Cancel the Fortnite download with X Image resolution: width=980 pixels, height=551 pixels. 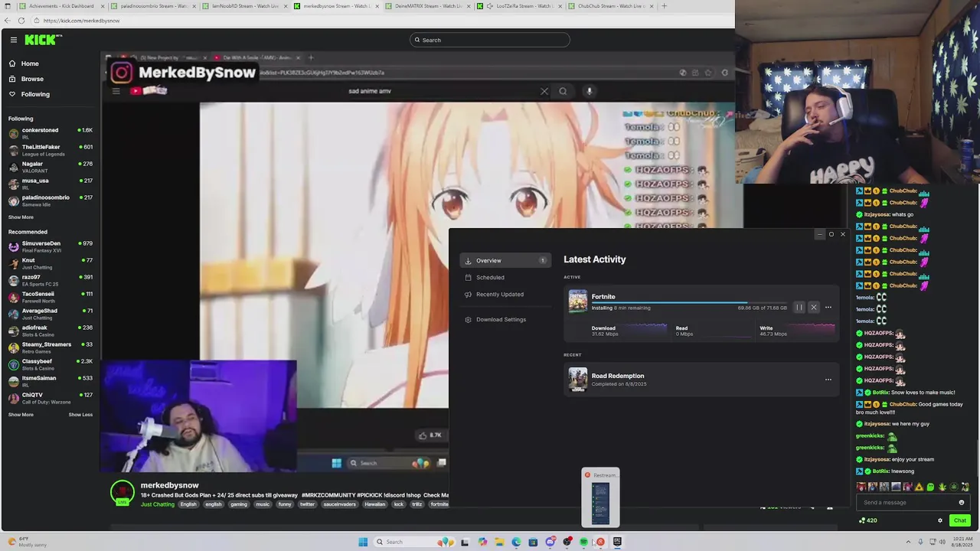coord(814,308)
